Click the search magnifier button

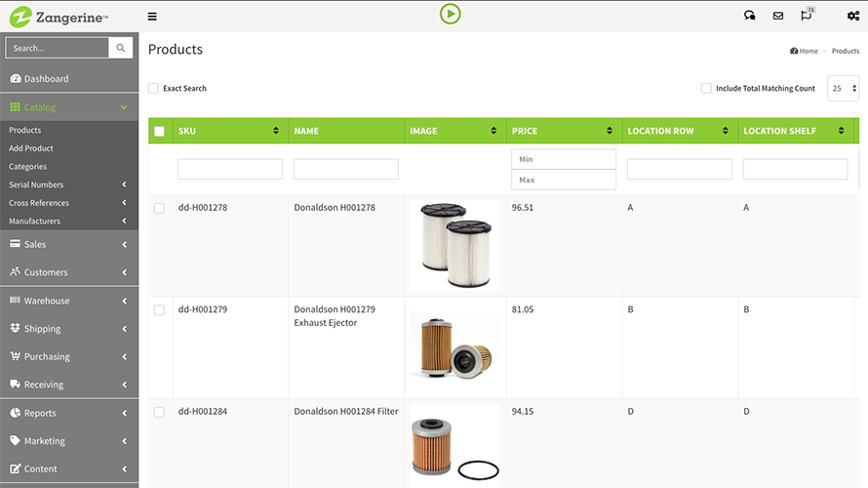coord(121,48)
